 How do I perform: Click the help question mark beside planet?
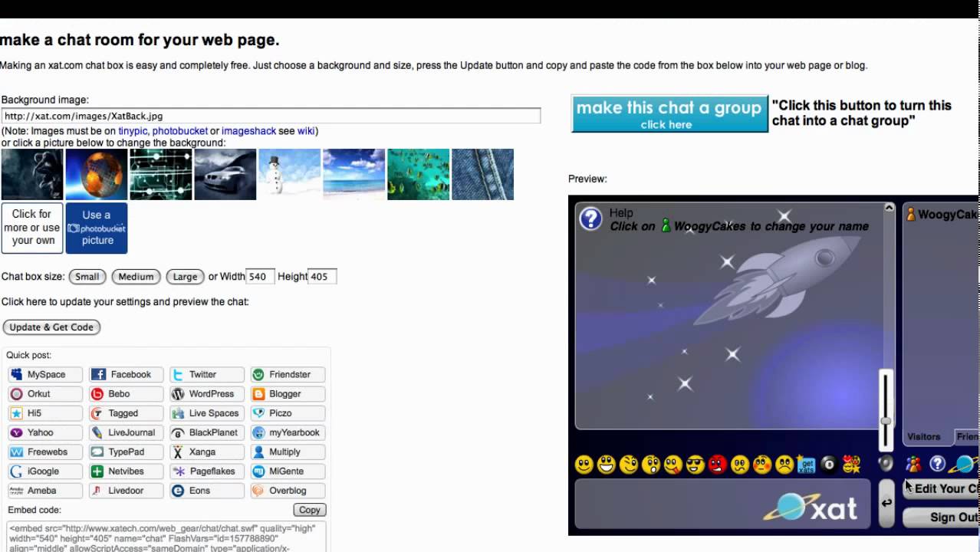(937, 464)
